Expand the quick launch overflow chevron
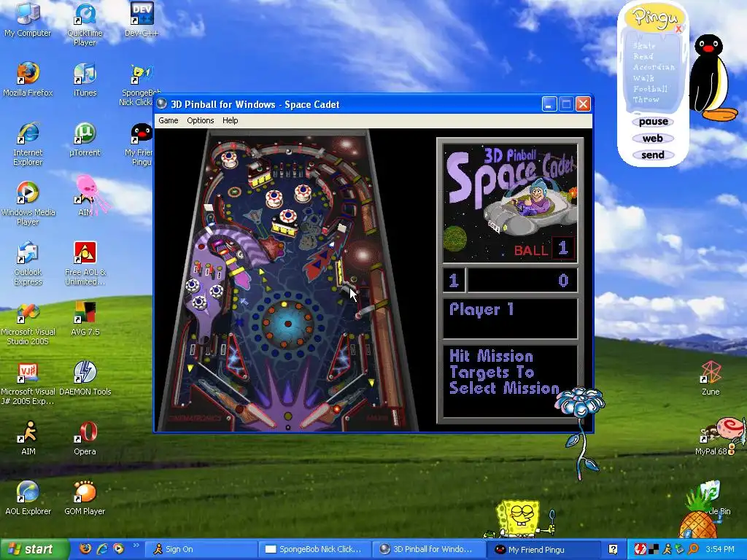The width and height of the screenshot is (747, 560). click(x=136, y=545)
